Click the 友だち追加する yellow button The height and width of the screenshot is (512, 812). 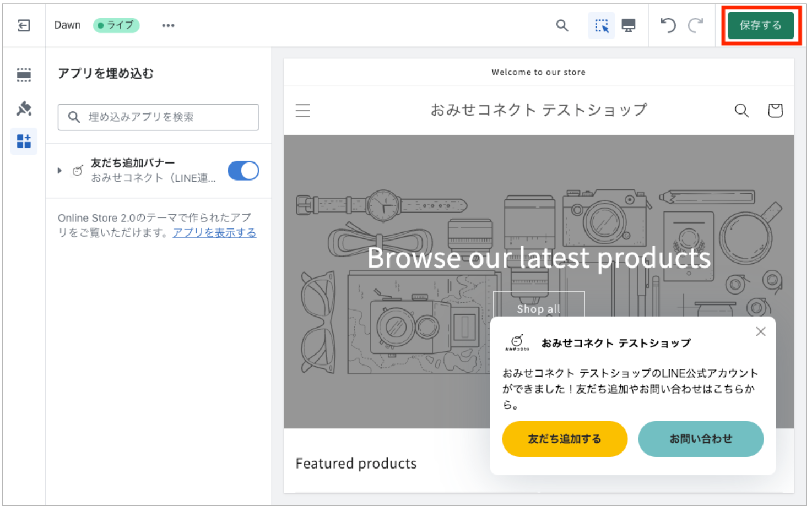(x=565, y=439)
